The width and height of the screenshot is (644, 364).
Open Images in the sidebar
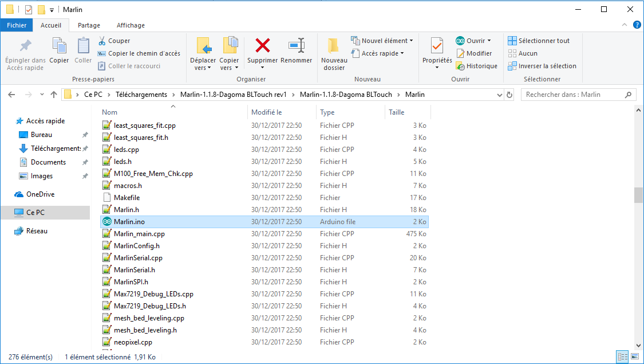point(41,176)
